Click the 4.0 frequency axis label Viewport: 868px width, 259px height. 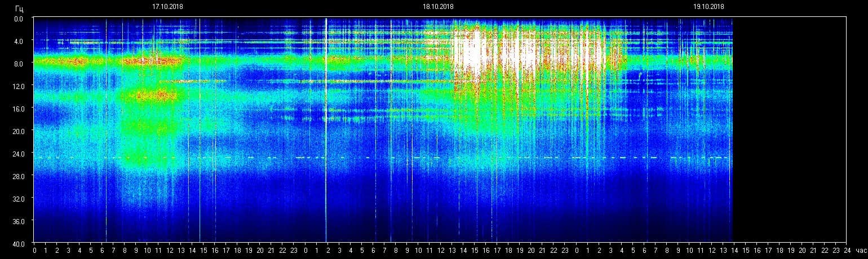19,41
